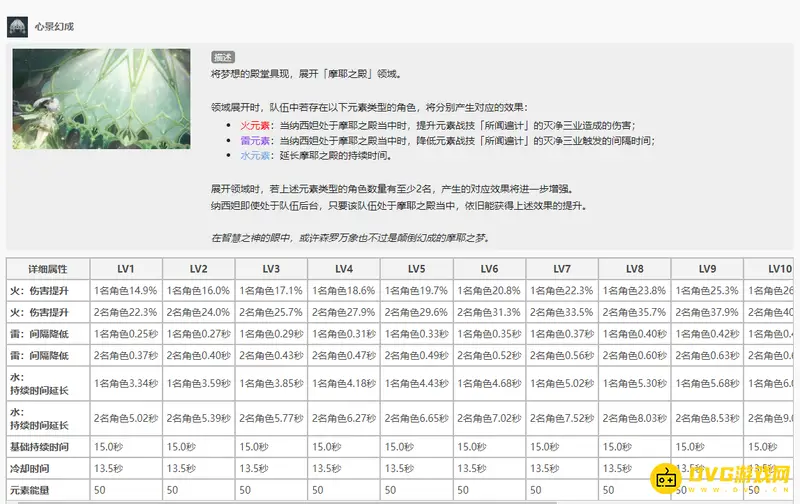The width and height of the screenshot is (800, 504).
Task: Click the LV9 cell showing 1名角色5.68秒
Action: pos(707,381)
